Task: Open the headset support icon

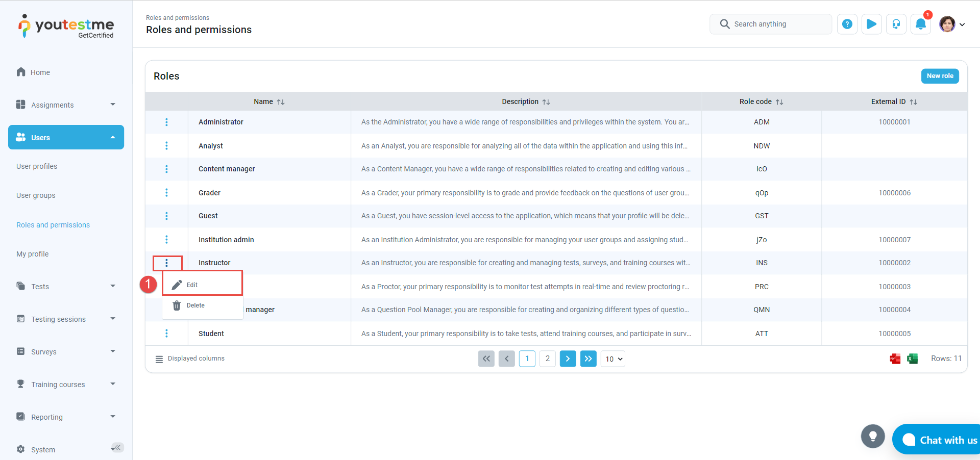Action: point(896,24)
